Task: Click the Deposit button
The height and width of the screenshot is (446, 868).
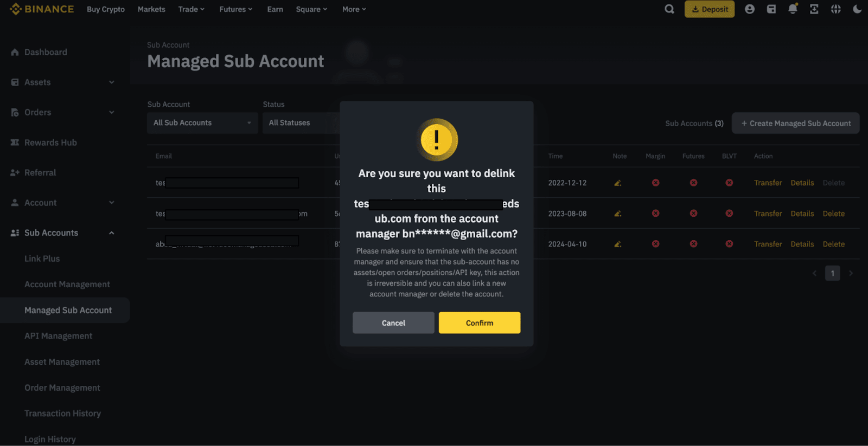Action: [710, 9]
